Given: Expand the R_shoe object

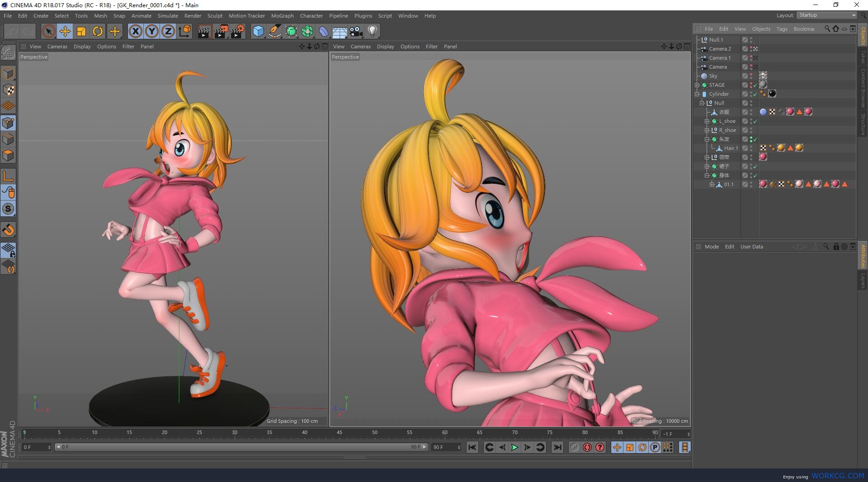Looking at the screenshot, I should pos(707,130).
